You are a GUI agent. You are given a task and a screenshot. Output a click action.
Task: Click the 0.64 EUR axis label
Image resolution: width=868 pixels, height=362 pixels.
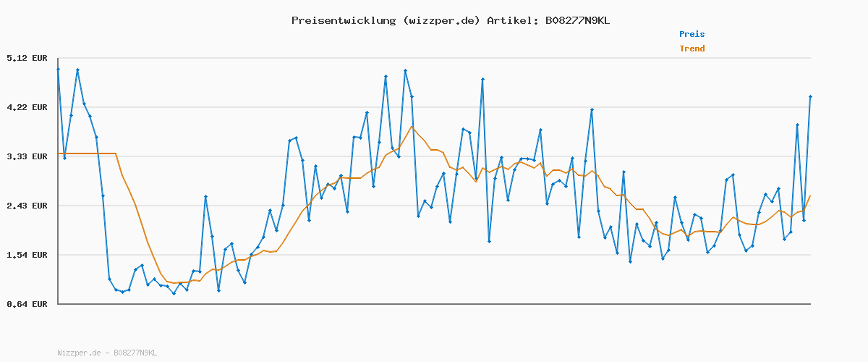pyautogui.click(x=27, y=304)
